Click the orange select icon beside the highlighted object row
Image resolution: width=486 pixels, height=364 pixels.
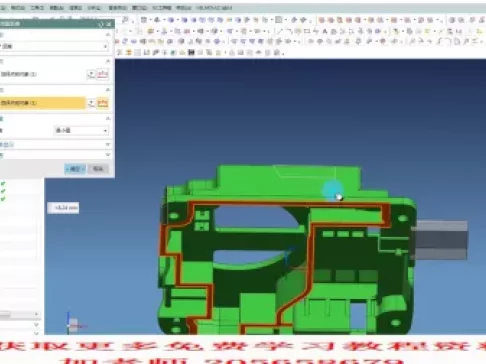point(102,103)
